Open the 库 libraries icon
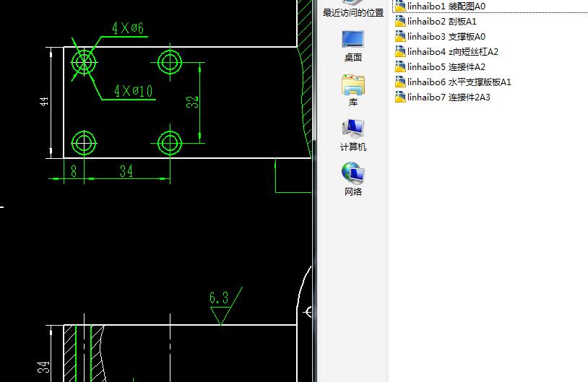 pos(353,90)
